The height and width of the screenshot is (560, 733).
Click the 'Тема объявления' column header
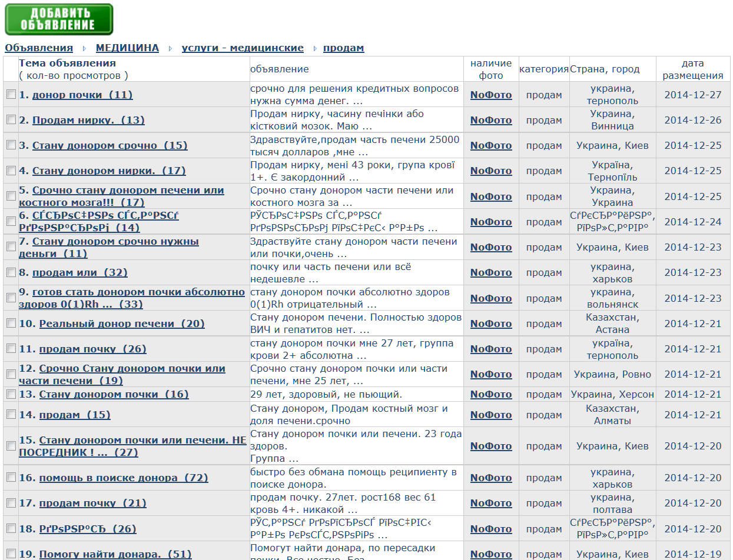point(67,63)
